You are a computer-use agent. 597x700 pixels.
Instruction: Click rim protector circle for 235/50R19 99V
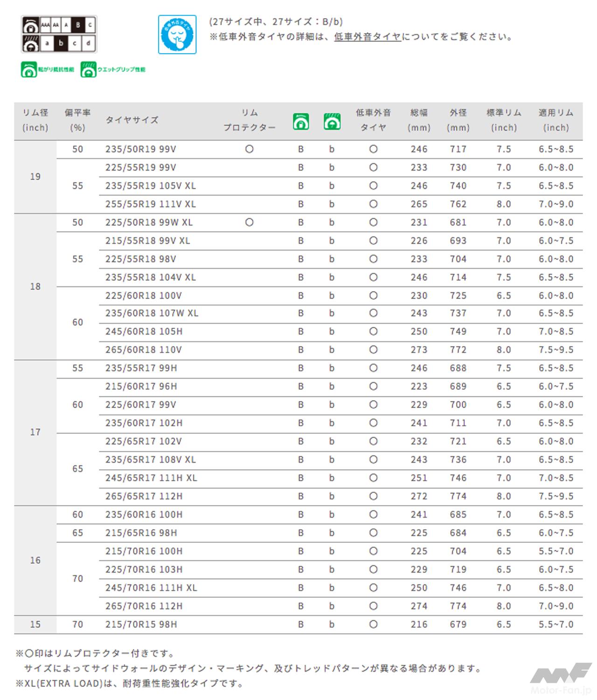coord(250,149)
